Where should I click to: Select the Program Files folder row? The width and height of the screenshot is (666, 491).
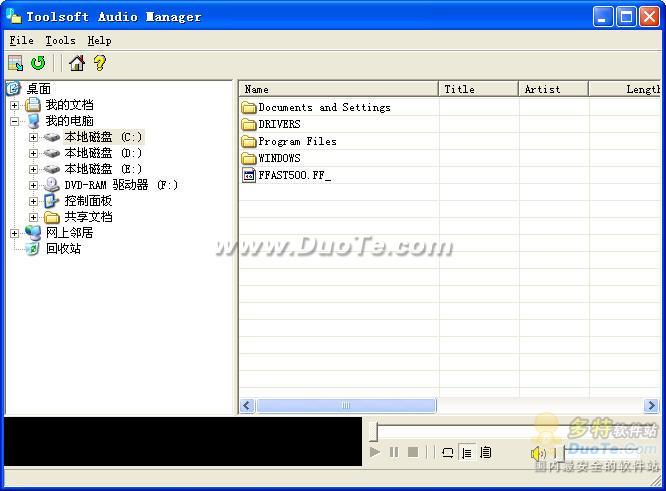297,141
